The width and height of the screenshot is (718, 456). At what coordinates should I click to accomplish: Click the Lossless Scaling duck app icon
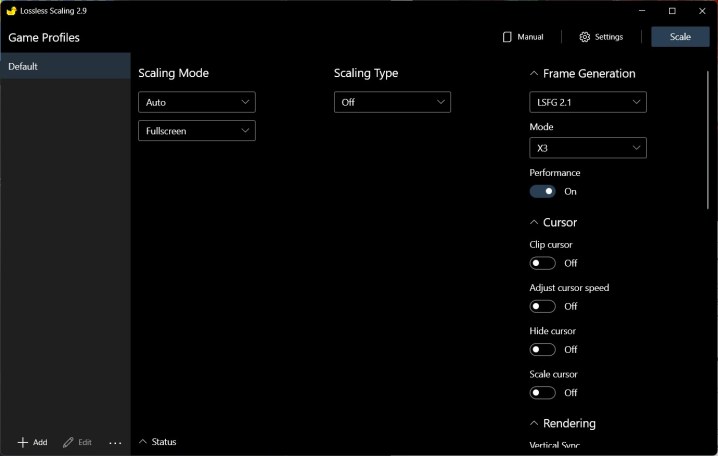pyautogui.click(x=10, y=10)
